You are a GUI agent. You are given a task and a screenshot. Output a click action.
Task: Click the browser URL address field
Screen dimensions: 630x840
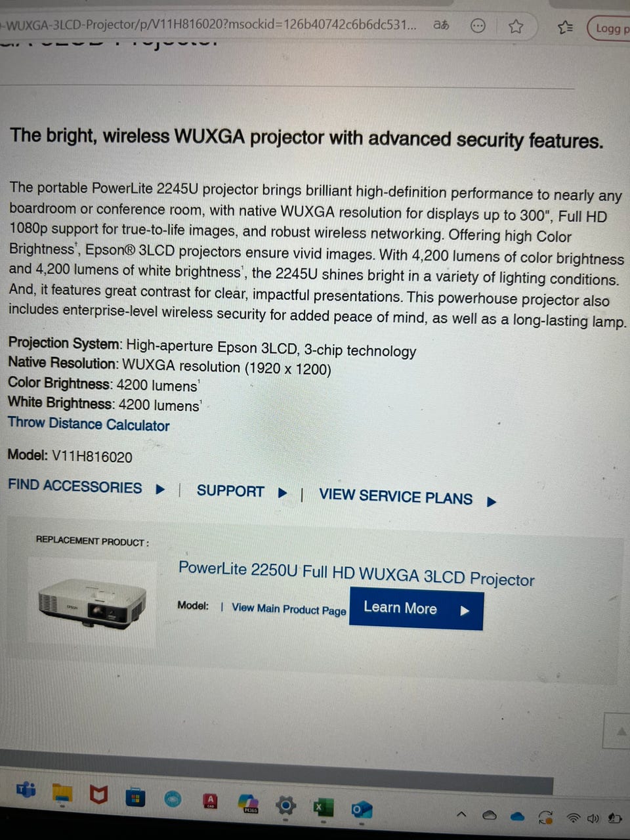210,25
